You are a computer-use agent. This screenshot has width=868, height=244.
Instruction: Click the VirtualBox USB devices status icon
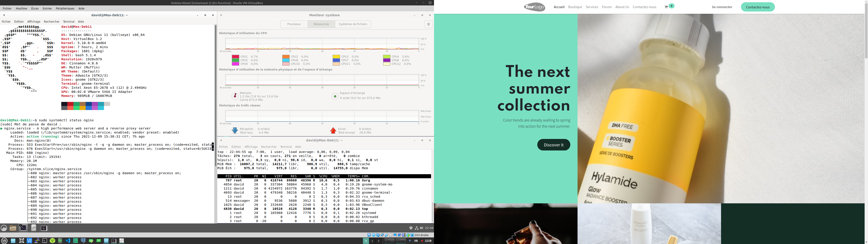[x=387, y=235]
